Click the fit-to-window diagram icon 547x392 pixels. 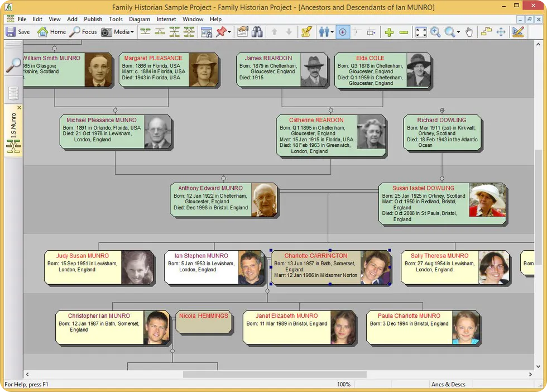tap(420, 32)
